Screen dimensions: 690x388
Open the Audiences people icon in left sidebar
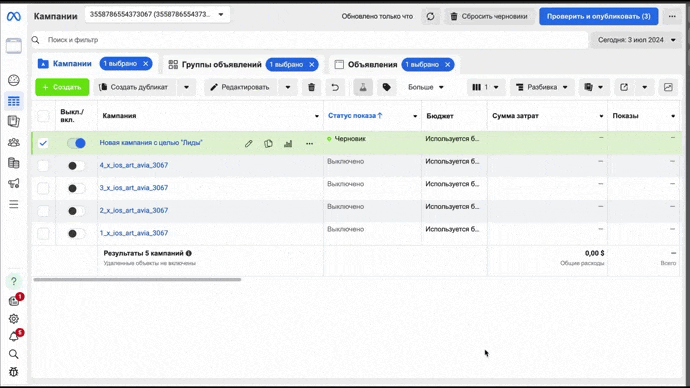click(x=14, y=142)
